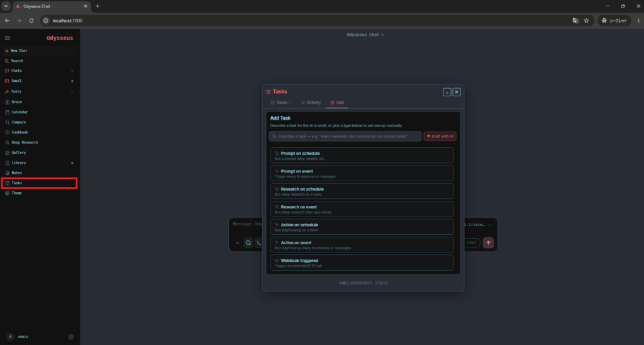The width and height of the screenshot is (644, 345).
Task: Click the Odysseus logo text
Action: (60, 38)
